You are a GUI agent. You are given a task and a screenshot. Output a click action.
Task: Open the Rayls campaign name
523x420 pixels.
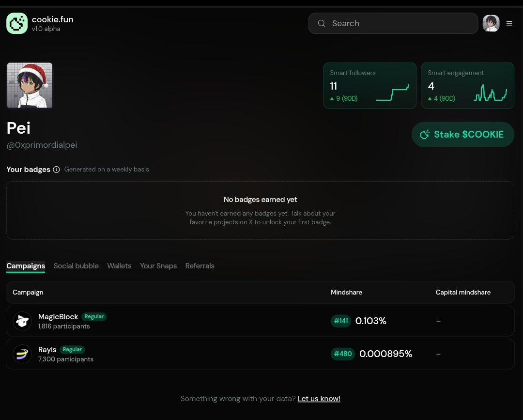click(x=47, y=350)
